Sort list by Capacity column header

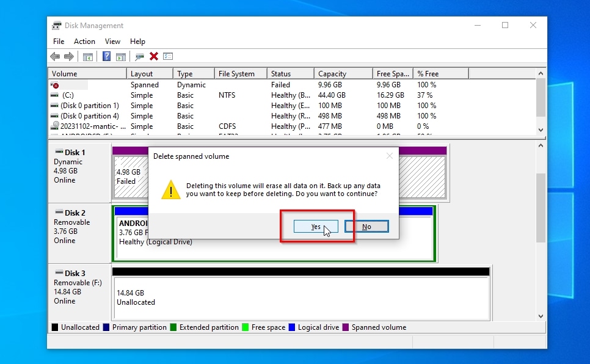[x=332, y=74]
